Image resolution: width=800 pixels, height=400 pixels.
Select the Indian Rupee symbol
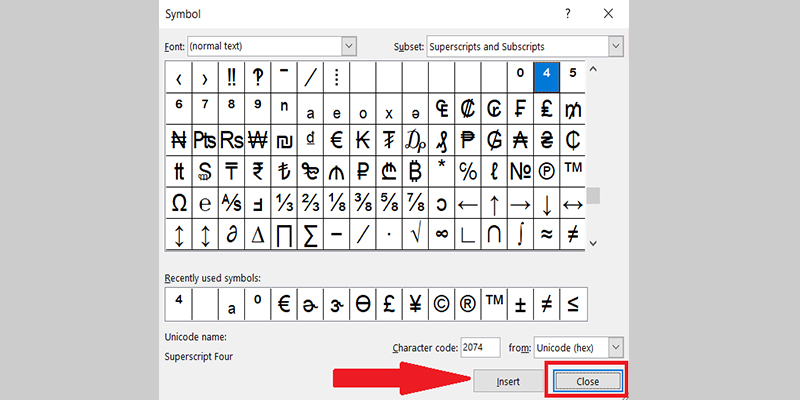coord(257,171)
